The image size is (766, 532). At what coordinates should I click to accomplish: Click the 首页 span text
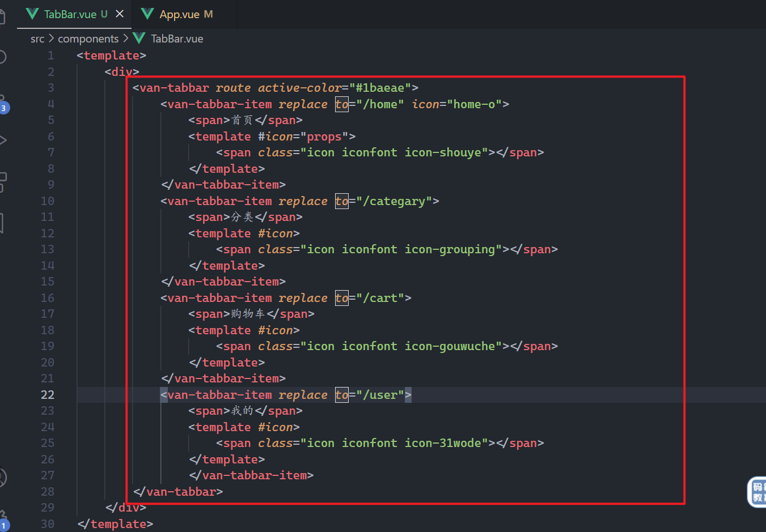242,120
